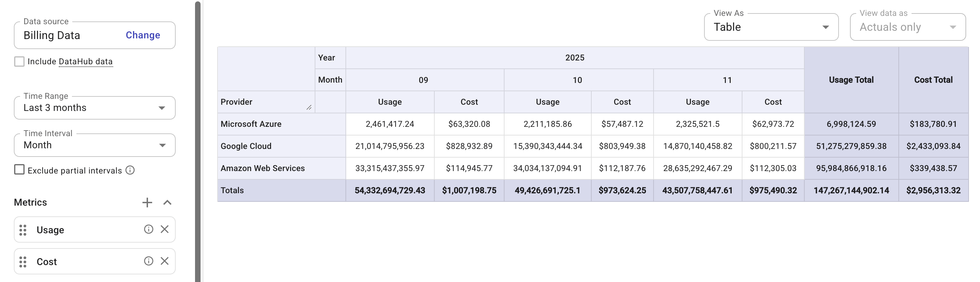Open the info icon for the Usage metric
Screen dimensions: 980x282
[x=148, y=229]
